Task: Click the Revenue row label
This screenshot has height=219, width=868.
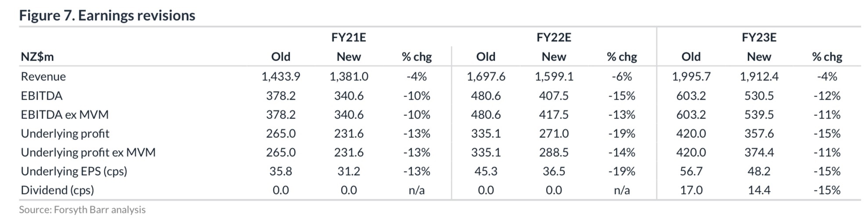Action: [x=43, y=76]
